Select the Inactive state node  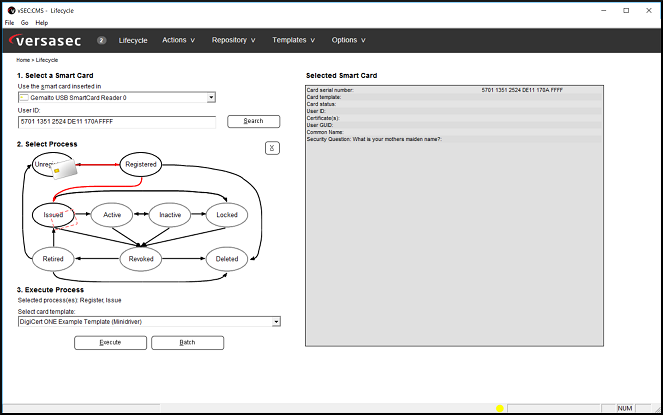pos(170,215)
